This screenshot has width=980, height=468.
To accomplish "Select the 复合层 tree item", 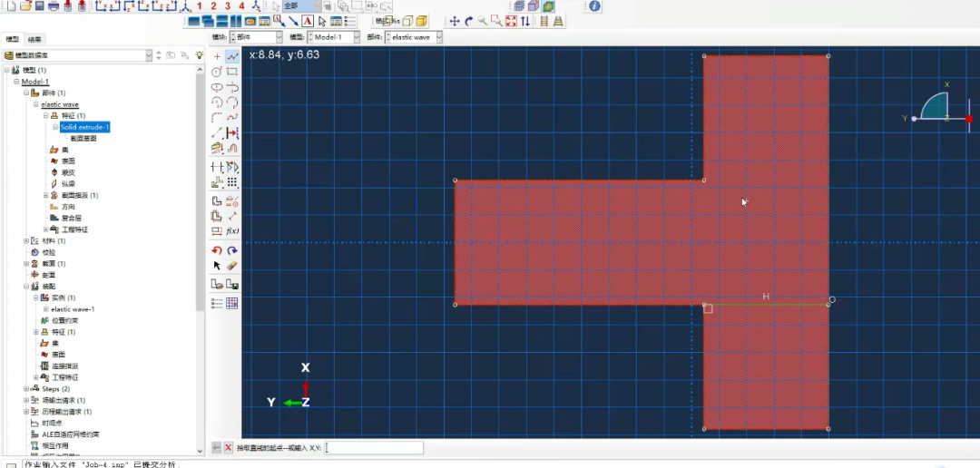I will tap(72, 218).
